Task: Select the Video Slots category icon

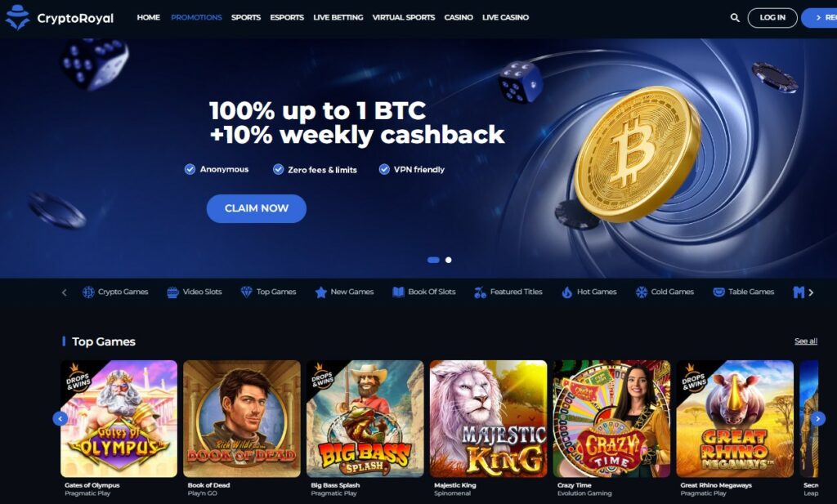Action: click(172, 292)
